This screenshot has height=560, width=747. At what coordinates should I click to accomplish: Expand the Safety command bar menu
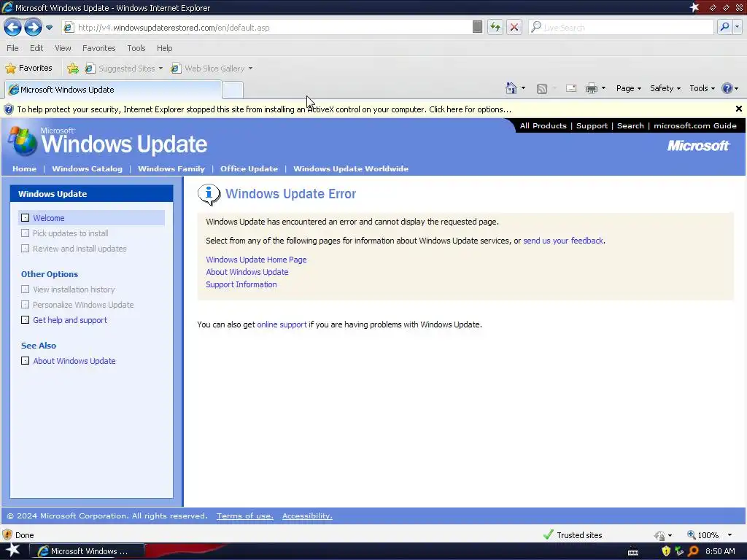point(665,88)
